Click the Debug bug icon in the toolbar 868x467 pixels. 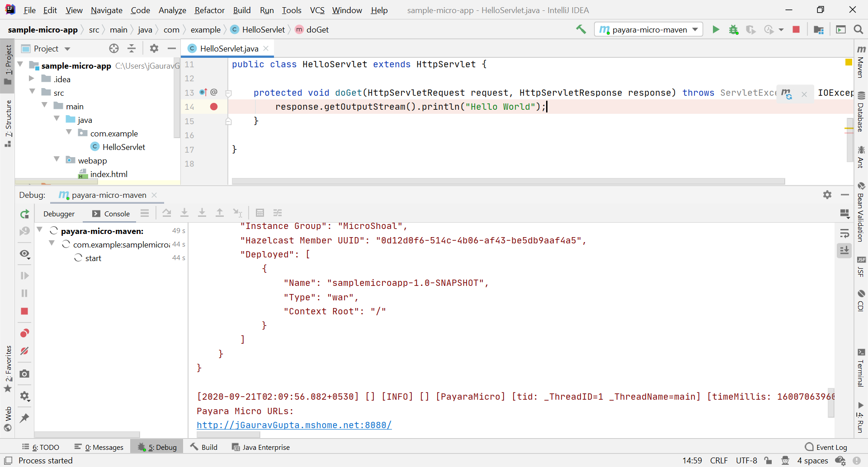point(733,30)
